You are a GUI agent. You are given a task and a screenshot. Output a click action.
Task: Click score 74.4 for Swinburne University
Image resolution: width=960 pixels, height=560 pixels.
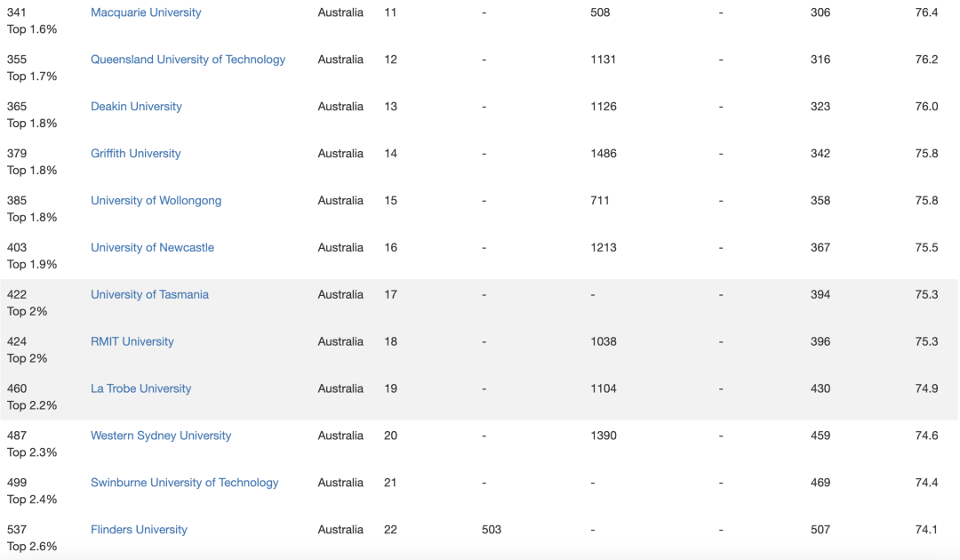tap(926, 483)
